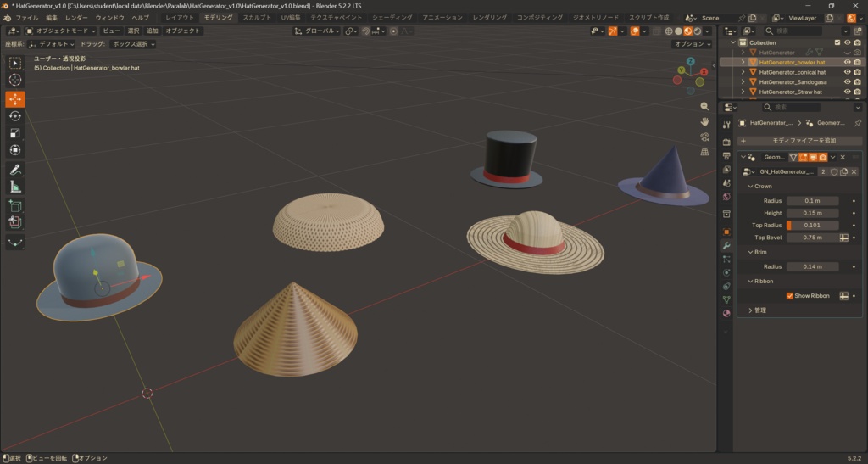Image resolution: width=868 pixels, height=464 pixels.
Task: Hide HatGenerator_conical hat in viewport
Action: [847, 72]
